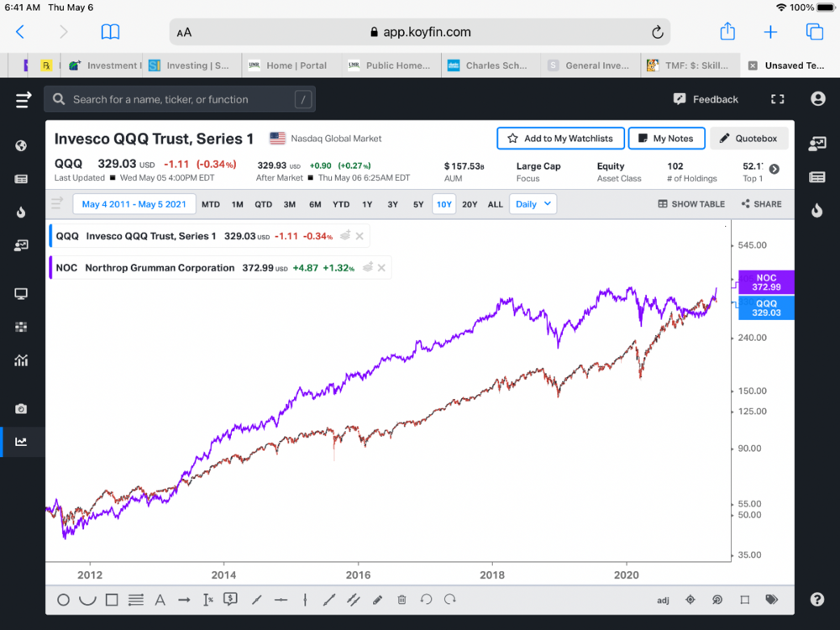This screenshot has height=630, width=840.
Task: Remove the QQQ series with its X
Action: pos(360,236)
